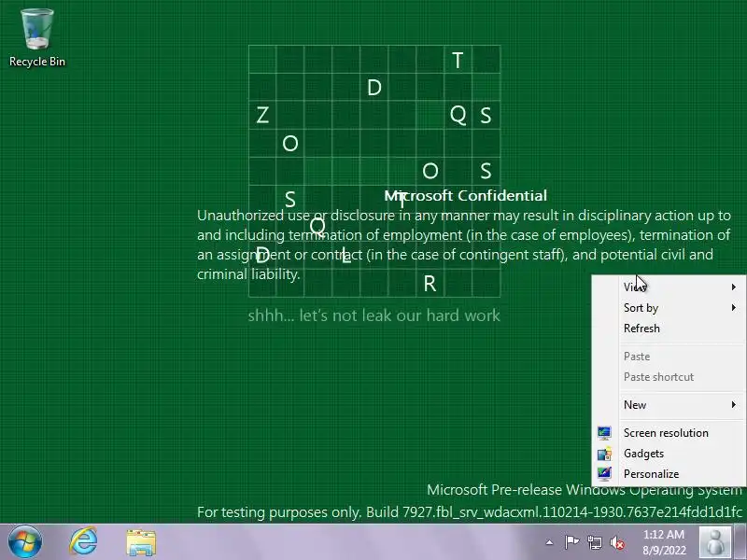Open the View submenu

(x=669, y=287)
